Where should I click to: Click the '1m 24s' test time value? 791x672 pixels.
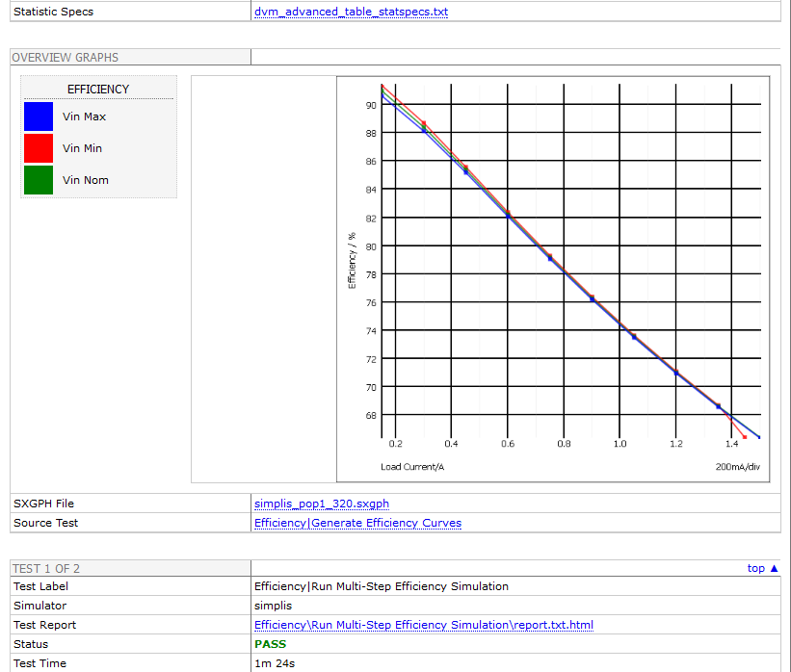pyautogui.click(x=273, y=663)
